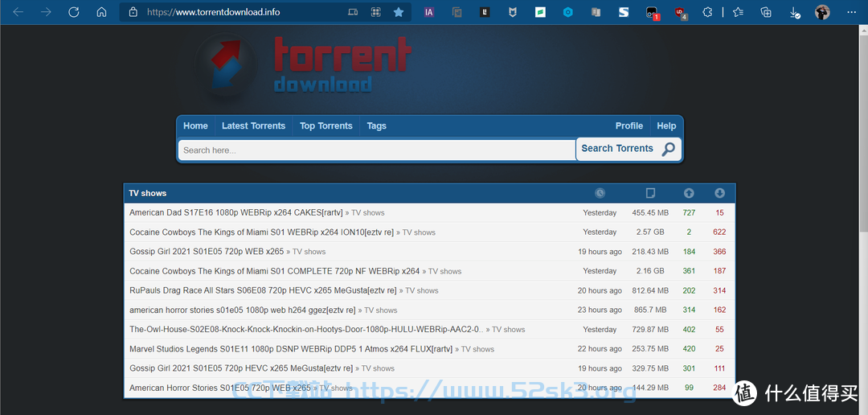Click the Search Torrents button

pyautogui.click(x=628, y=149)
